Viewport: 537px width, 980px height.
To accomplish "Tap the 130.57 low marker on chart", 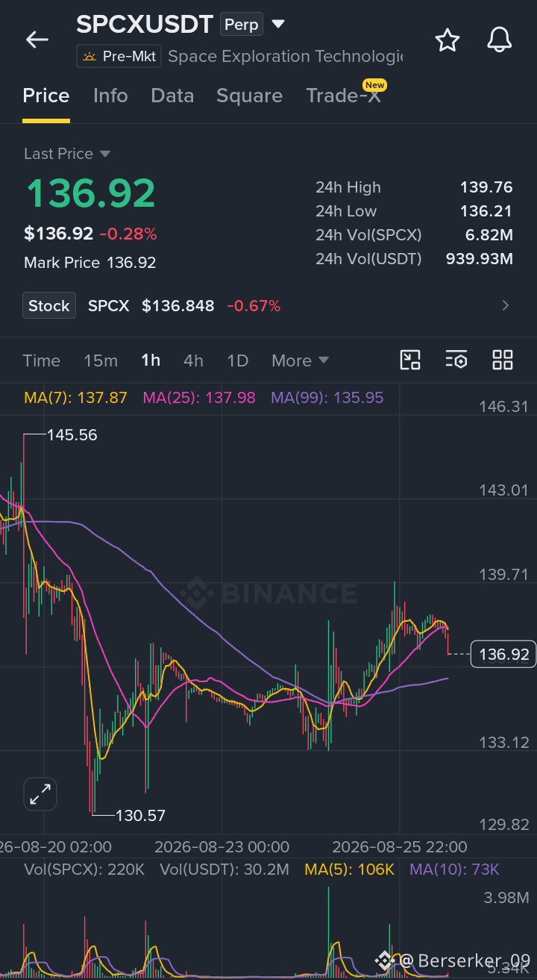I will coord(140,816).
